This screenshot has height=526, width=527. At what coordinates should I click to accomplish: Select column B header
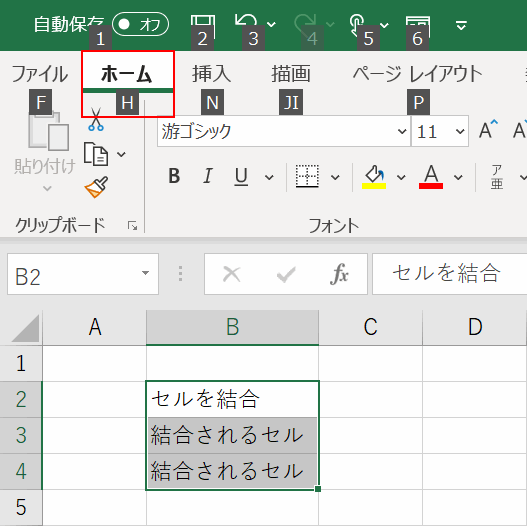click(233, 327)
